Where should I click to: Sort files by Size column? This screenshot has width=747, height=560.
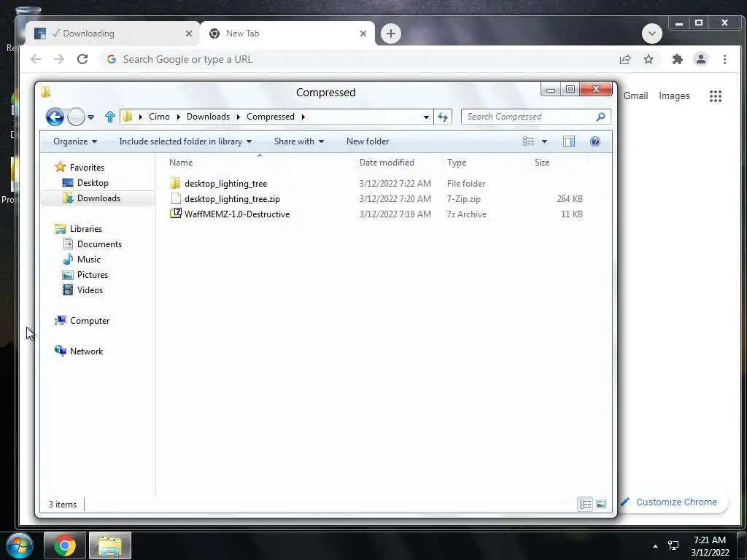[x=559, y=163]
